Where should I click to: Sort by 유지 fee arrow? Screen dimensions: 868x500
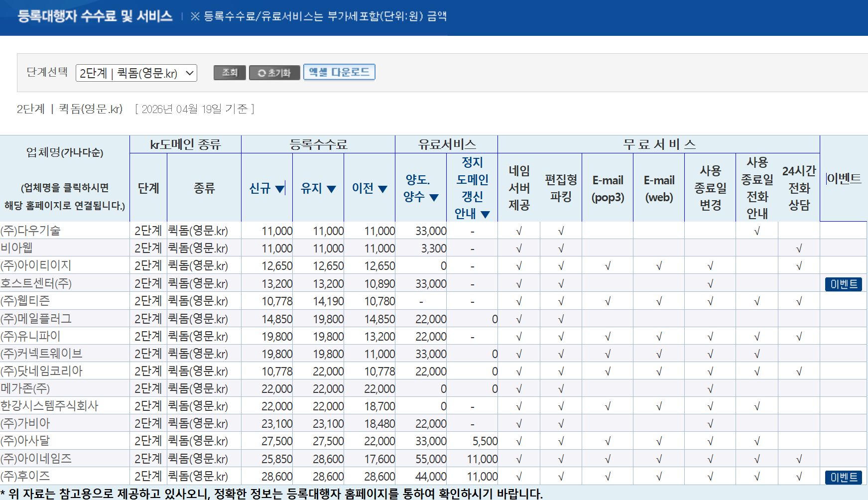(x=331, y=189)
